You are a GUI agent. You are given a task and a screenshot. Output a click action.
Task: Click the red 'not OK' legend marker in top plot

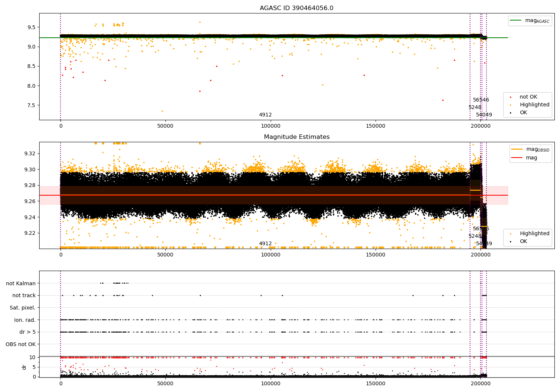pos(510,97)
